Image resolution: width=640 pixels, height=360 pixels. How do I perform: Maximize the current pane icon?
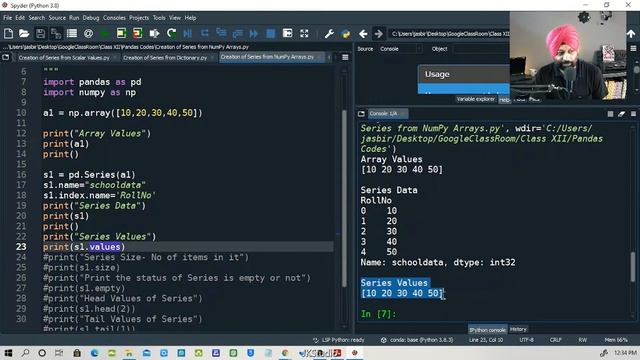click(x=287, y=33)
